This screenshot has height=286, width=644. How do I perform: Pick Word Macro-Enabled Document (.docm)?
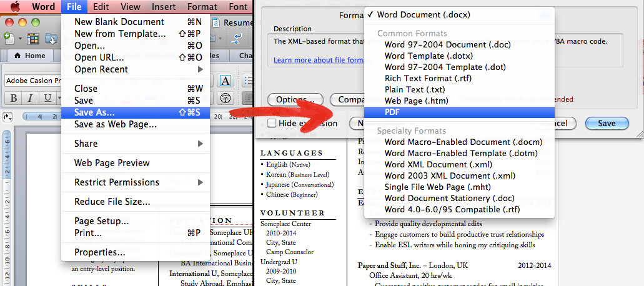point(459,142)
